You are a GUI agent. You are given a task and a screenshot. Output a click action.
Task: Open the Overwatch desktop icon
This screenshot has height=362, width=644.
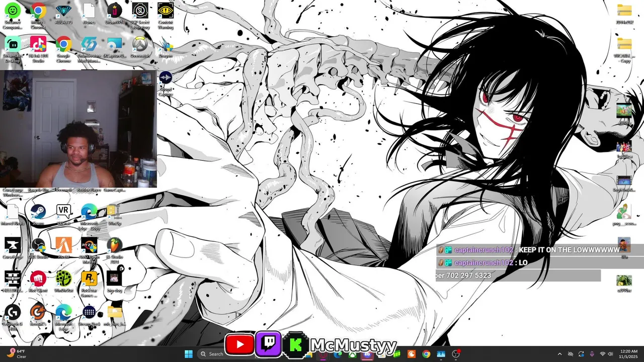(140, 48)
